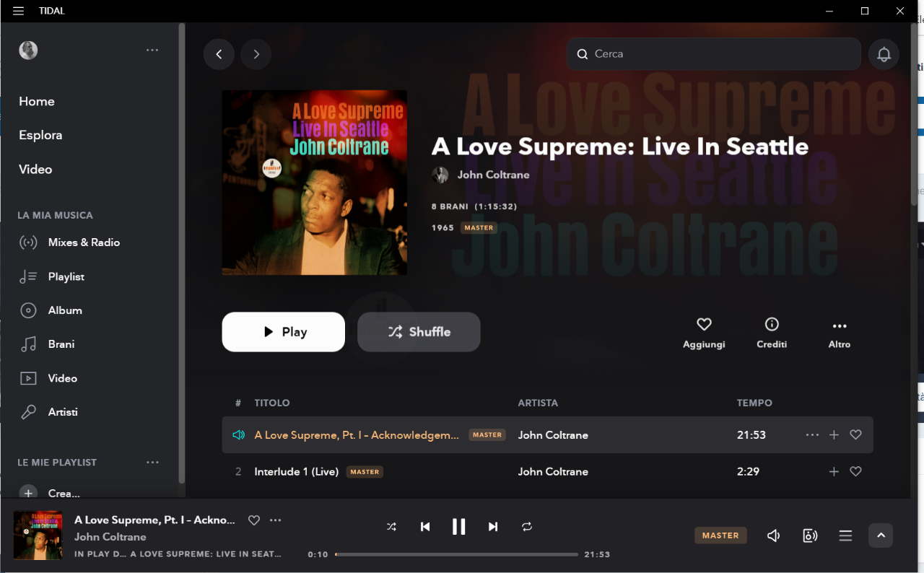Click the sidebar vertical scrollbar
The image size is (924, 573).
pos(182,253)
